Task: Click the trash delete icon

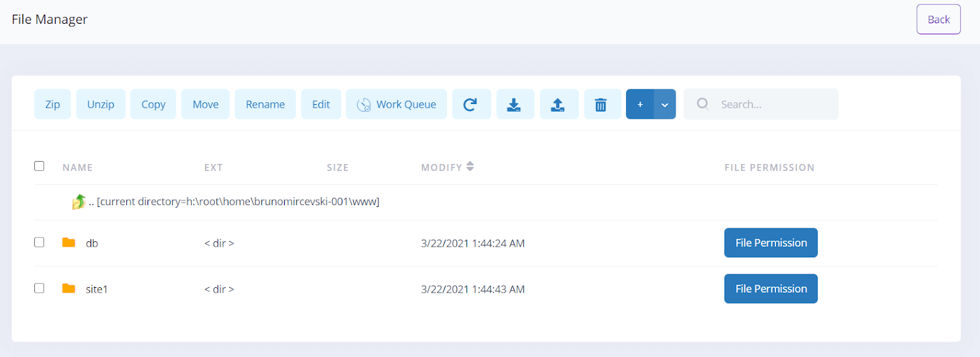Action: coord(602,104)
